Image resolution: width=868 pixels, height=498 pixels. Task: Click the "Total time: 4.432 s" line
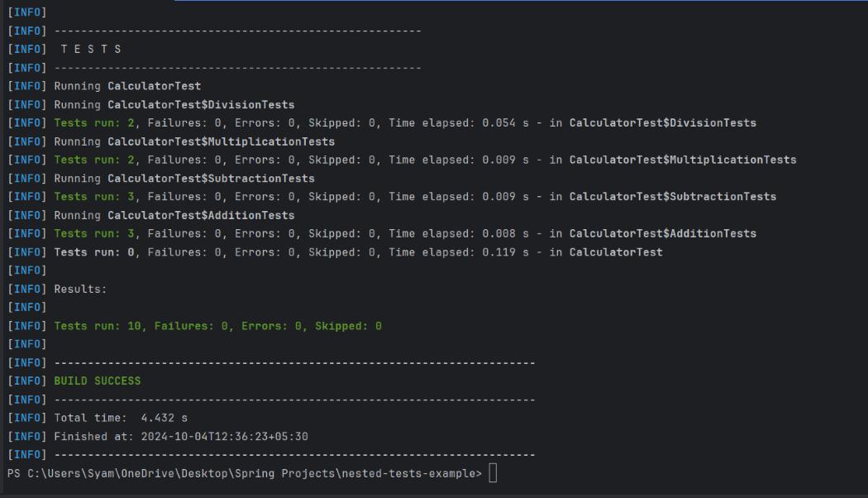point(121,419)
